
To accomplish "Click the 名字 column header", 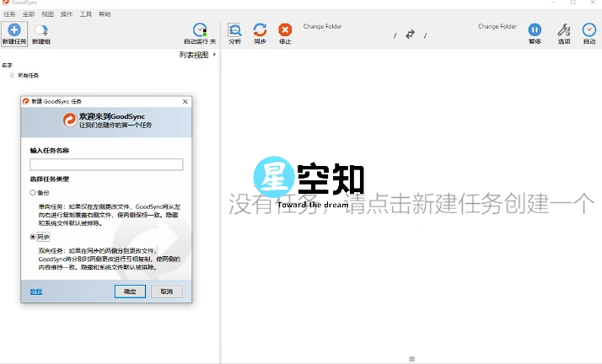I will point(7,65).
